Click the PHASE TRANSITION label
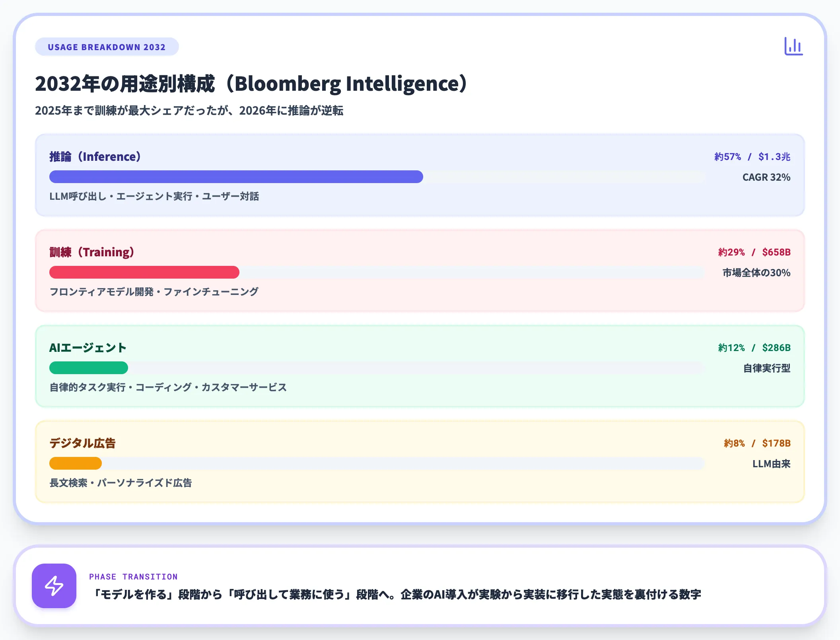The width and height of the screenshot is (840, 640). coord(133,577)
